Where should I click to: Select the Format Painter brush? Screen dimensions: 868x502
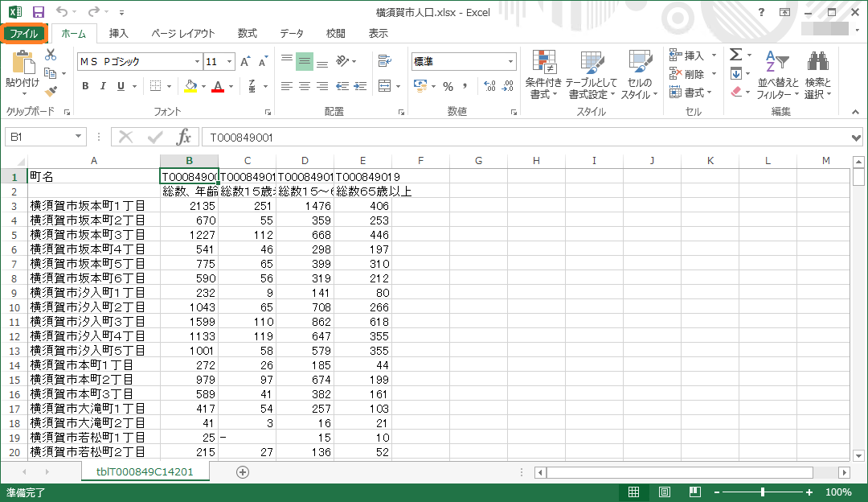coord(51,91)
